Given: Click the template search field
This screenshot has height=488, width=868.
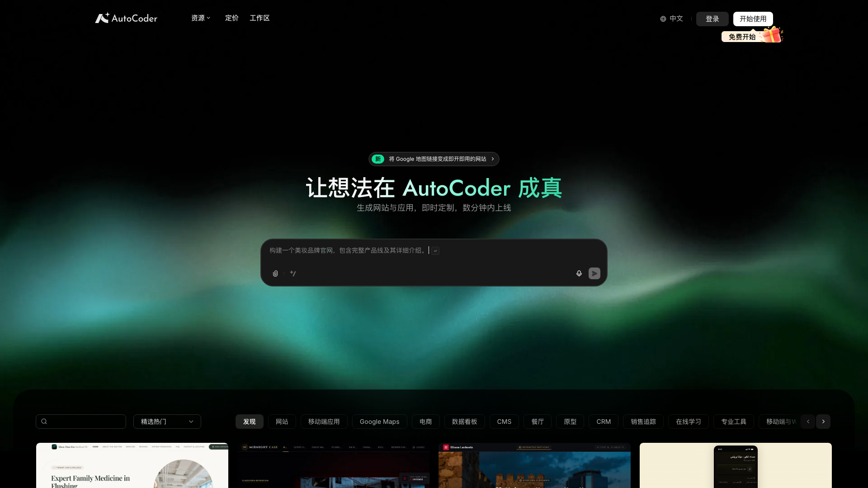Looking at the screenshot, I should (x=81, y=422).
